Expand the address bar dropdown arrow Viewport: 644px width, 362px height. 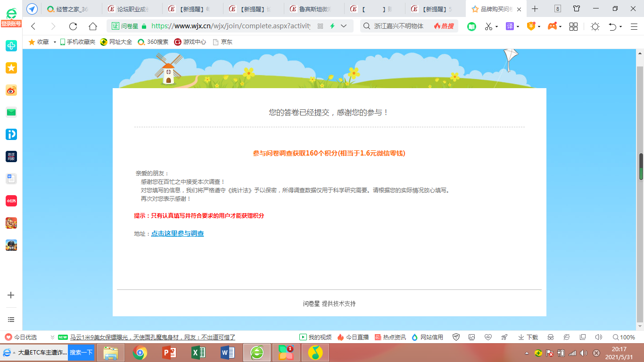pos(344,26)
